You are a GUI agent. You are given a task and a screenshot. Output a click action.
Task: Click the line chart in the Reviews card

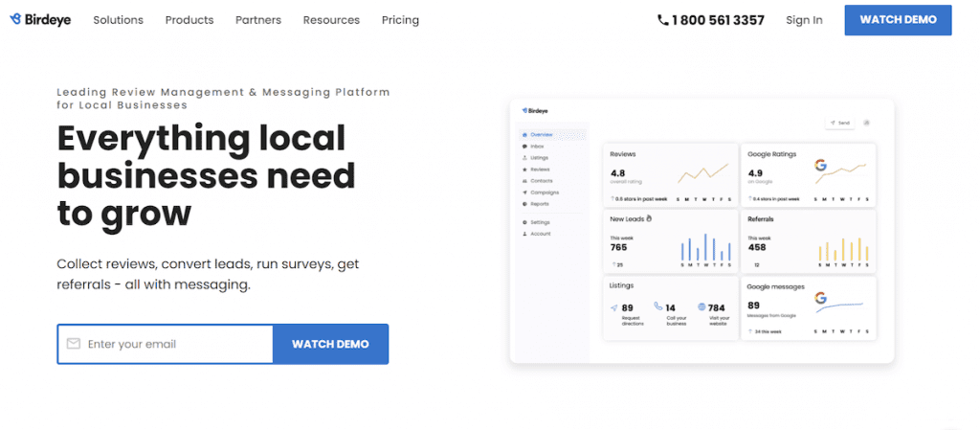click(703, 173)
